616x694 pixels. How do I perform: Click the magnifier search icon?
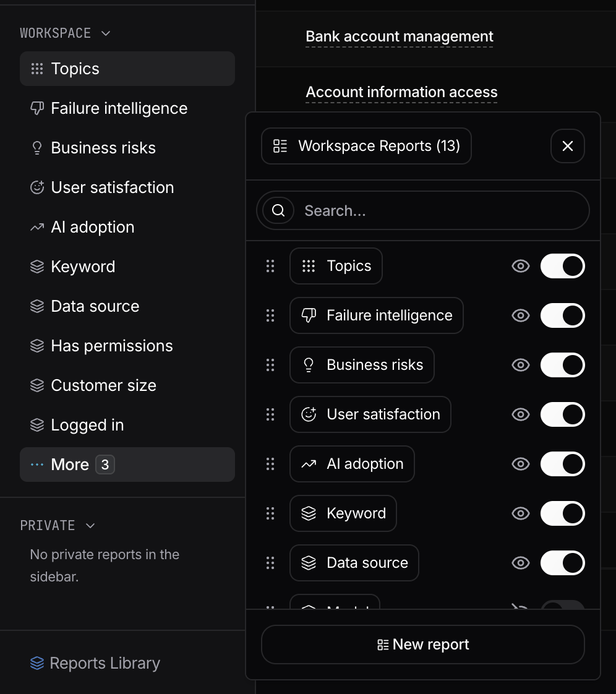pyautogui.click(x=278, y=210)
